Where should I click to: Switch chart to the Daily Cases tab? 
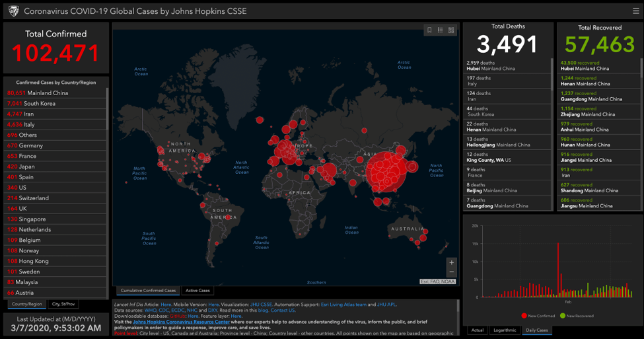pos(537,330)
